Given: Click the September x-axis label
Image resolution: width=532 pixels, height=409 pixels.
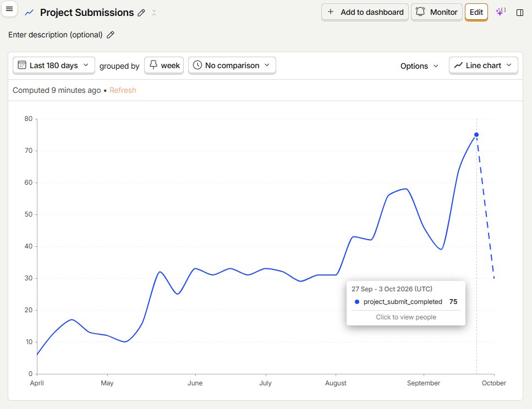Looking at the screenshot, I should [x=424, y=383].
